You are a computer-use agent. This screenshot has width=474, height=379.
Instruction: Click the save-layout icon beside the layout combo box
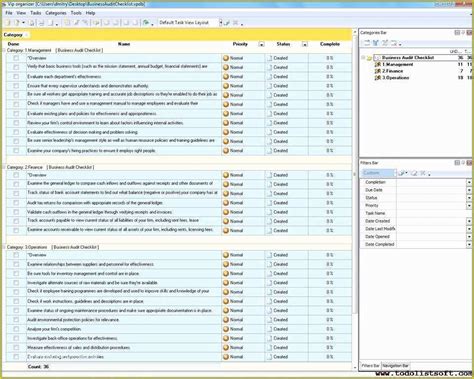(227, 23)
